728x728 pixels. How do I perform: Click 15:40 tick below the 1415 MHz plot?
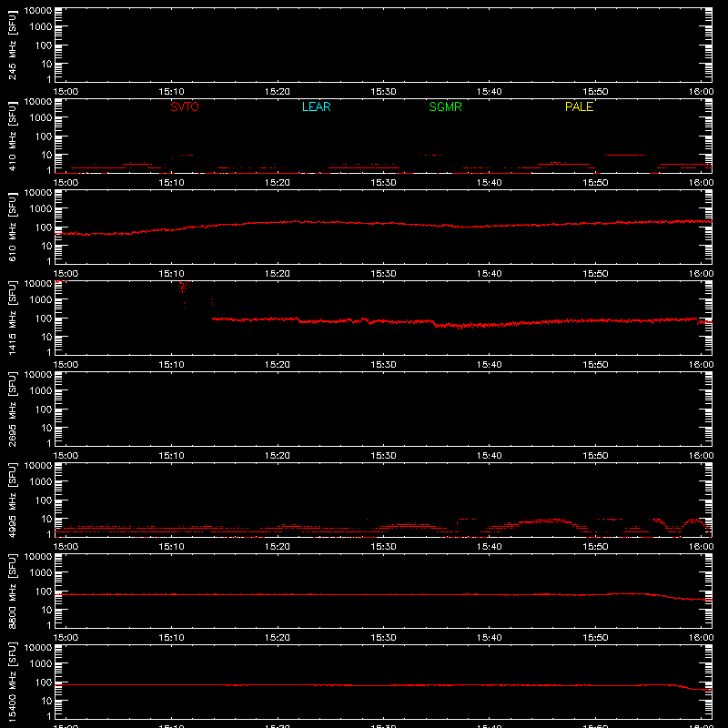coord(490,365)
